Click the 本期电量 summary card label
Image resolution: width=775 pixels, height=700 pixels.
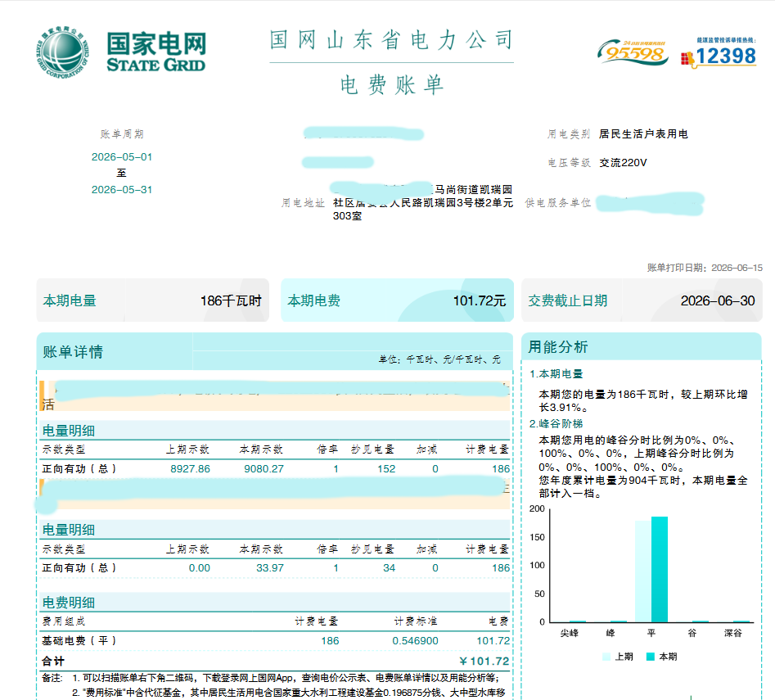coord(70,300)
